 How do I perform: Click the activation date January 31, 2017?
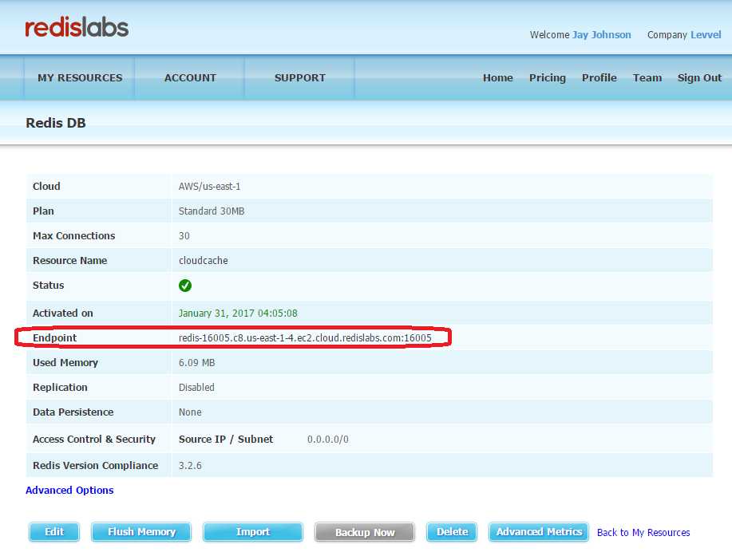pos(238,314)
